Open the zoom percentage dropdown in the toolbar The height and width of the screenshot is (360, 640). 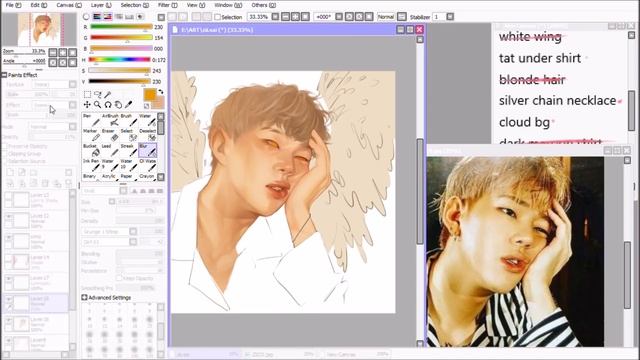click(276, 17)
